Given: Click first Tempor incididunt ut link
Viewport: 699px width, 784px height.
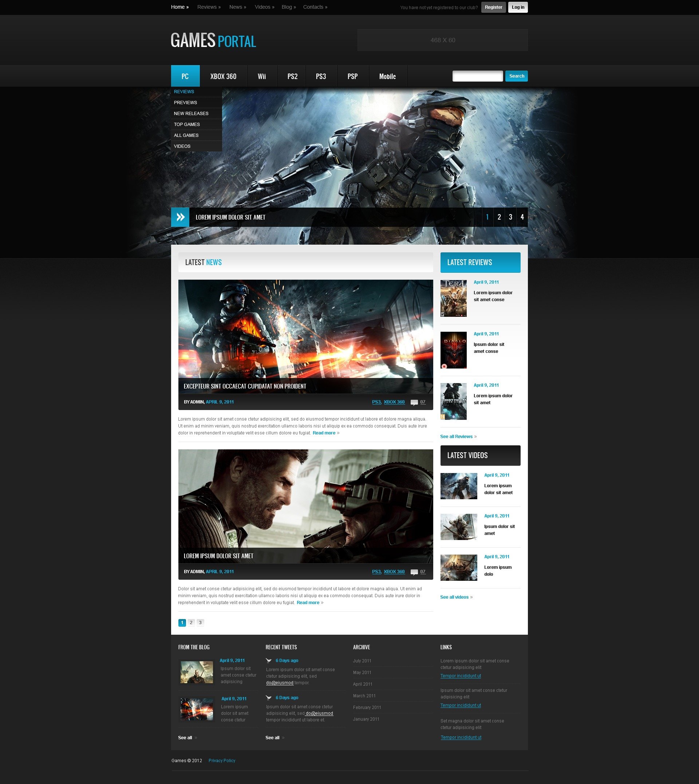Looking at the screenshot, I should point(461,676).
